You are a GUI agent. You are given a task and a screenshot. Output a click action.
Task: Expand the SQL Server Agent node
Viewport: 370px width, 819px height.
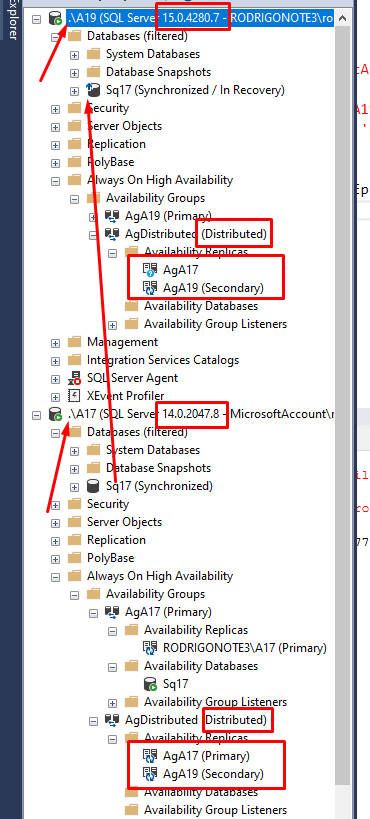(x=55, y=379)
